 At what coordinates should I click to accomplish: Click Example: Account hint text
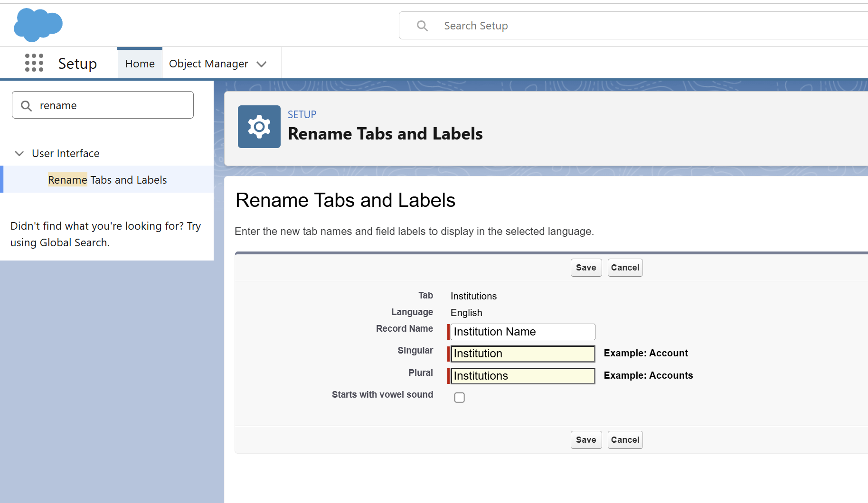[646, 353]
